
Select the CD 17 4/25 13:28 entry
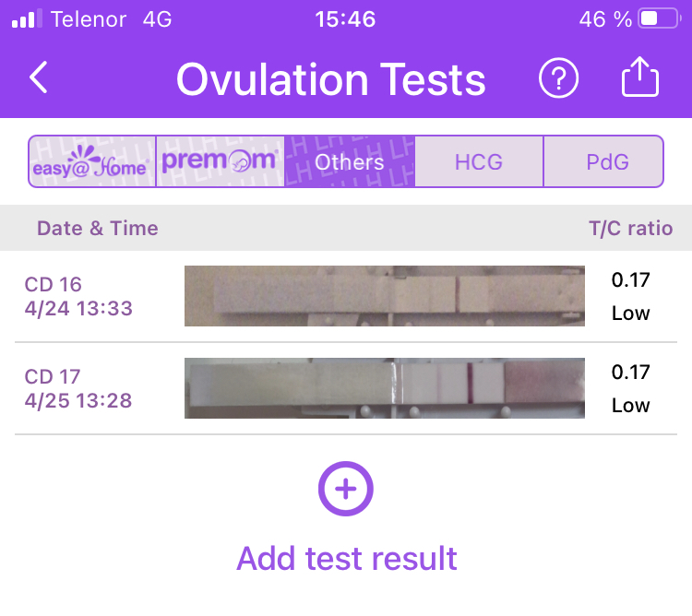(x=78, y=389)
